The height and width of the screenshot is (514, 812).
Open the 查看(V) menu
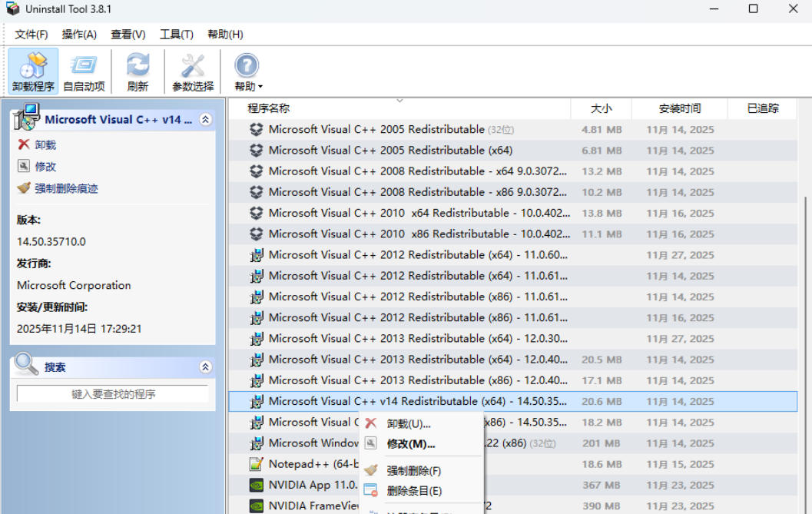coord(128,35)
